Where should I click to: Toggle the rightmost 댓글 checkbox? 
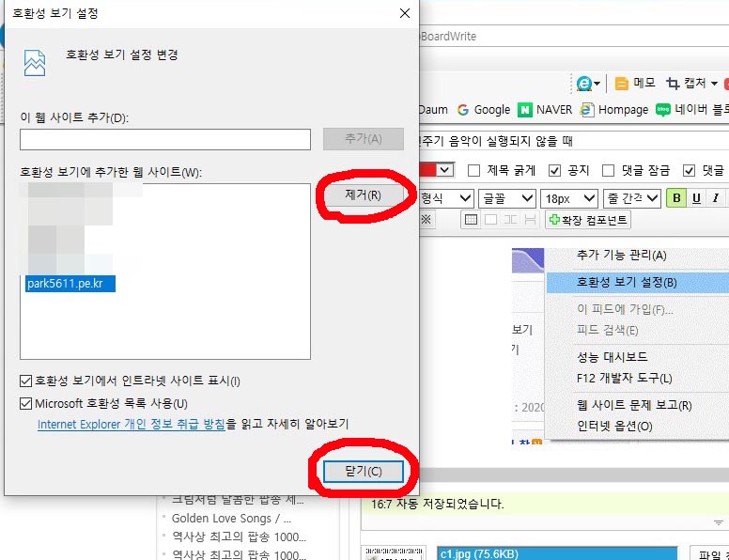coord(689,171)
